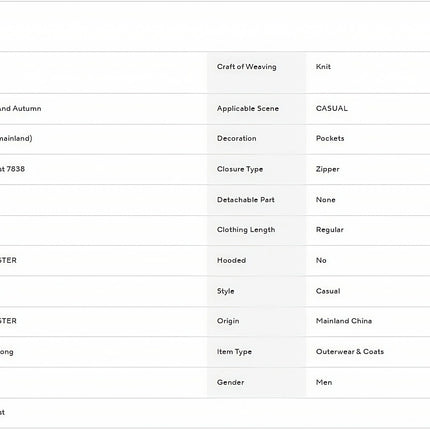430x430 pixels.
Task: Select the None value for Detachable Part
Action: [x=325, y=200]
